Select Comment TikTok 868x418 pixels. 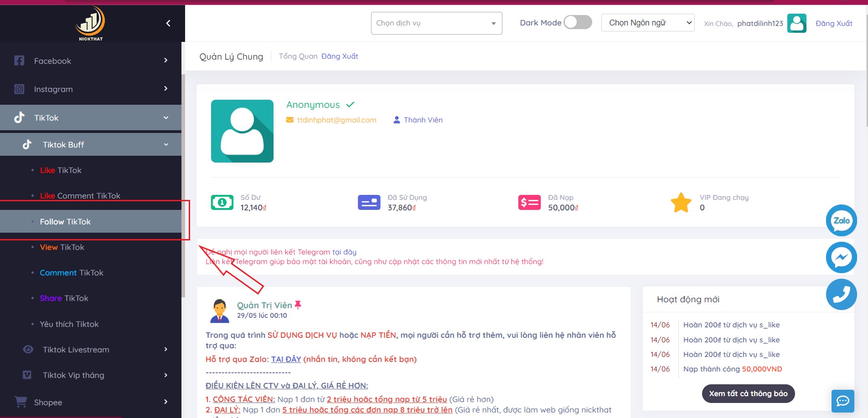72,273
